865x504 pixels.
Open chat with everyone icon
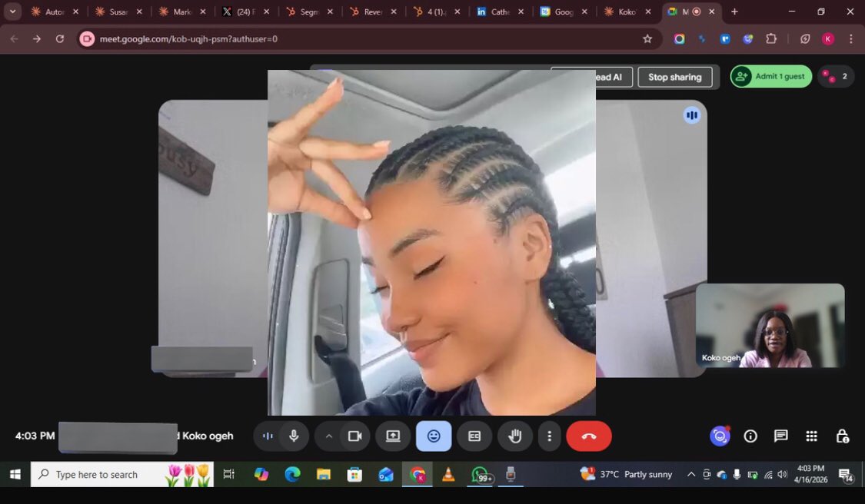click(x=780, y=436)
